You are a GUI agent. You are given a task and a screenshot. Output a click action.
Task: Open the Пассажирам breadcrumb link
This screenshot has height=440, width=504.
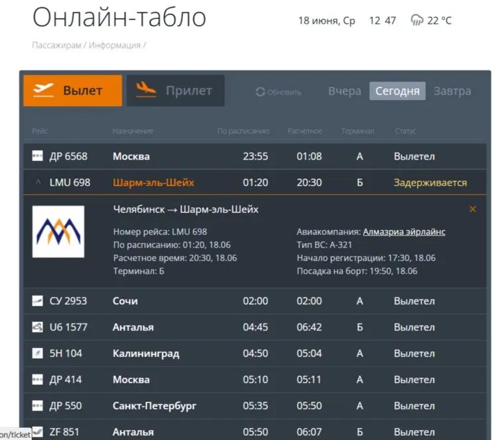coord(56,45)
